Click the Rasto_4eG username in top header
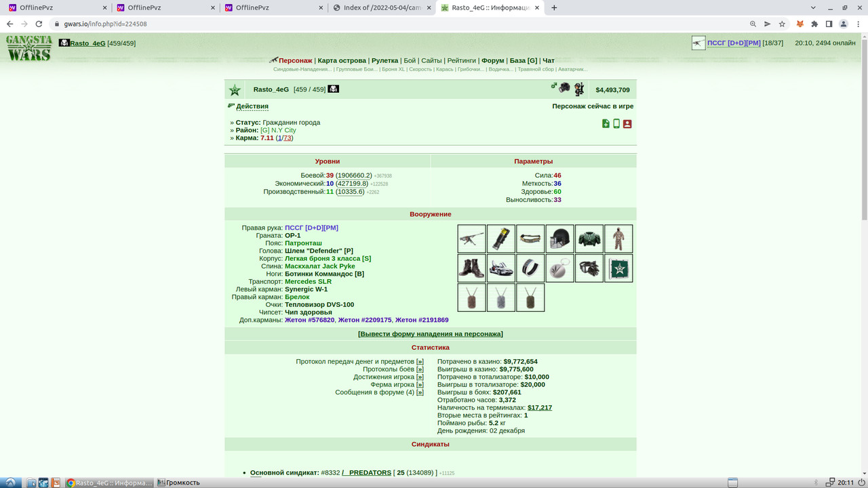The image size is (868, 488). pos(87,43)
